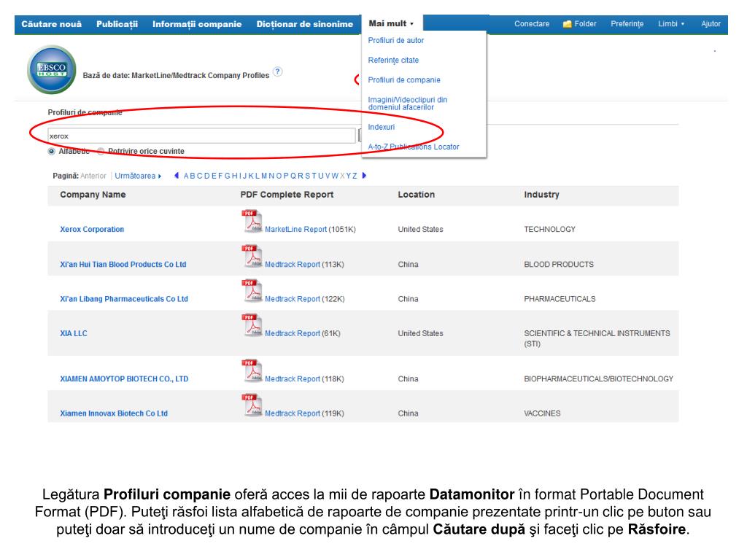Screen dimensions: 747x560
Task: Open PDF icon for Xiamen Innovax Biotech report
Action: pos(252,405)
